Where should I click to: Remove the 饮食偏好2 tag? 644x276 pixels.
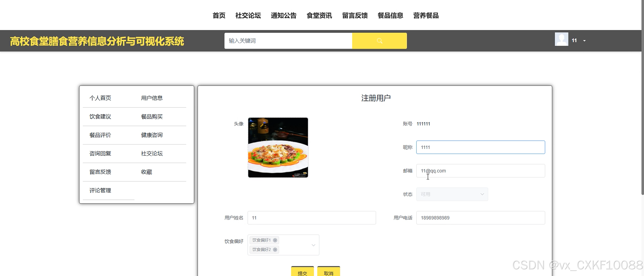[x=275, y=250]
